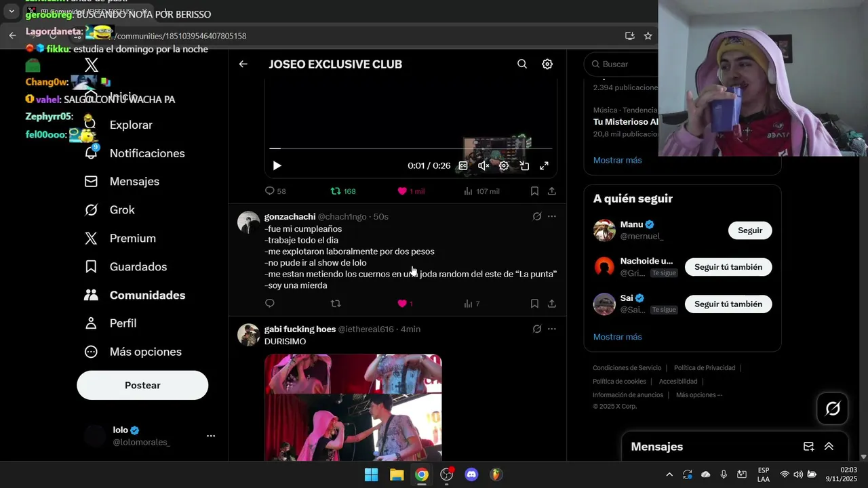Image resolution: width=868 pixels, height=488 pixels.
Task: Open gonzachachi's profile avatar
Action: click(x=248, y=222)
